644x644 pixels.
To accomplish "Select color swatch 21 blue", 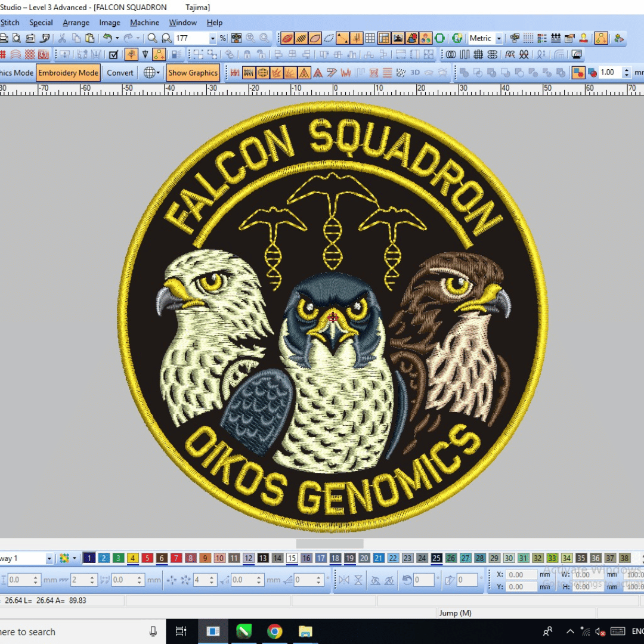I will click(x=379, y=558).
